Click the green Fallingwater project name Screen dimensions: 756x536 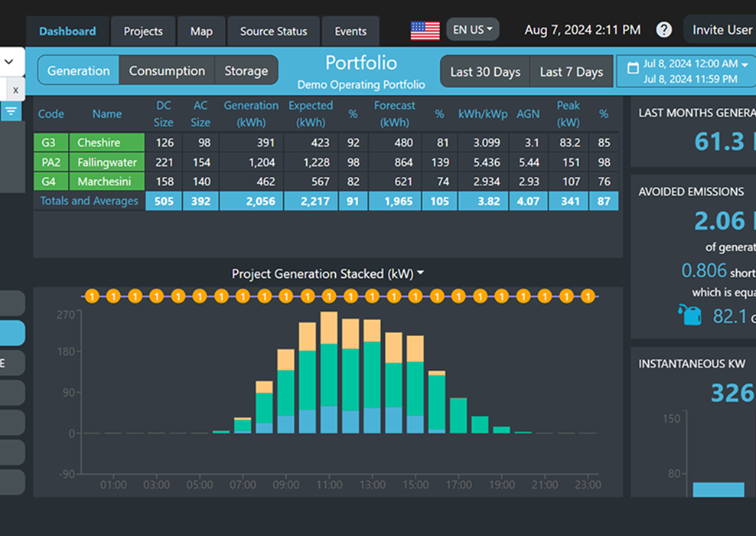pos(107,162)
